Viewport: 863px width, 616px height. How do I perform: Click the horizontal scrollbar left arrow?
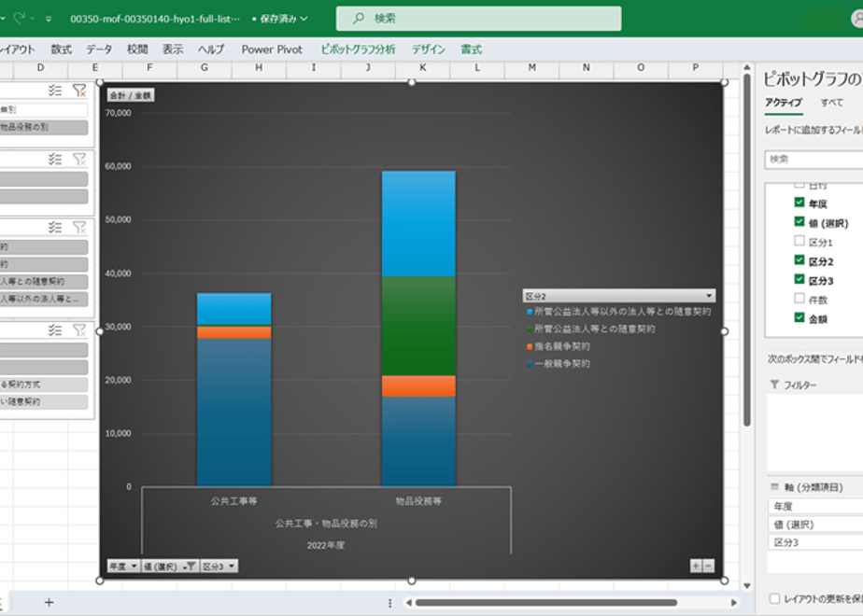click(x=408, y=603)
